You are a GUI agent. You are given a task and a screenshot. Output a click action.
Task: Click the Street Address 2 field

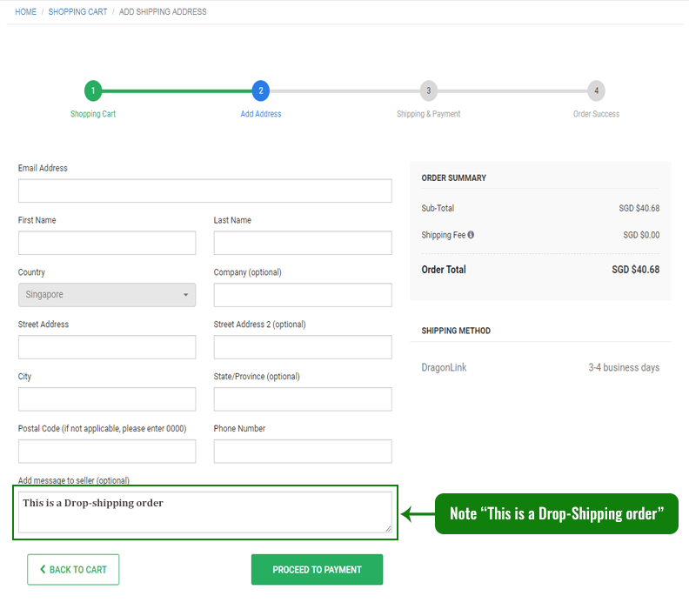[x=303, y=347]
